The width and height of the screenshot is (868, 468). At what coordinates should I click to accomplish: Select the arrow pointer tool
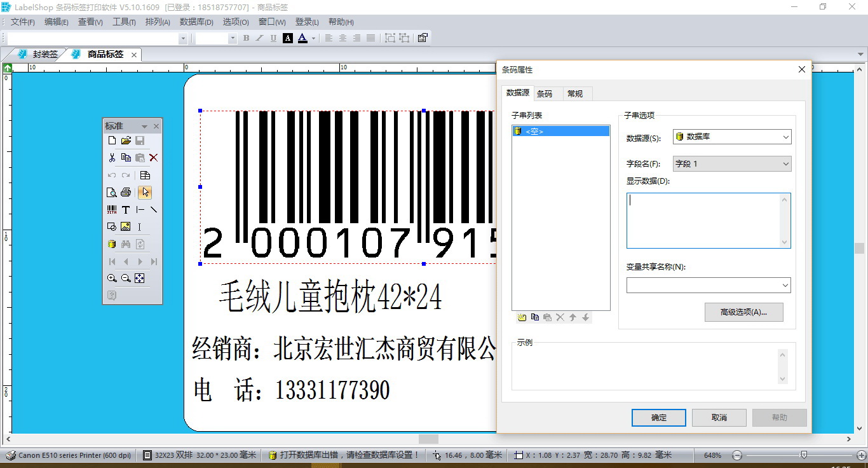pyautogui.click(x=145, y=192)
